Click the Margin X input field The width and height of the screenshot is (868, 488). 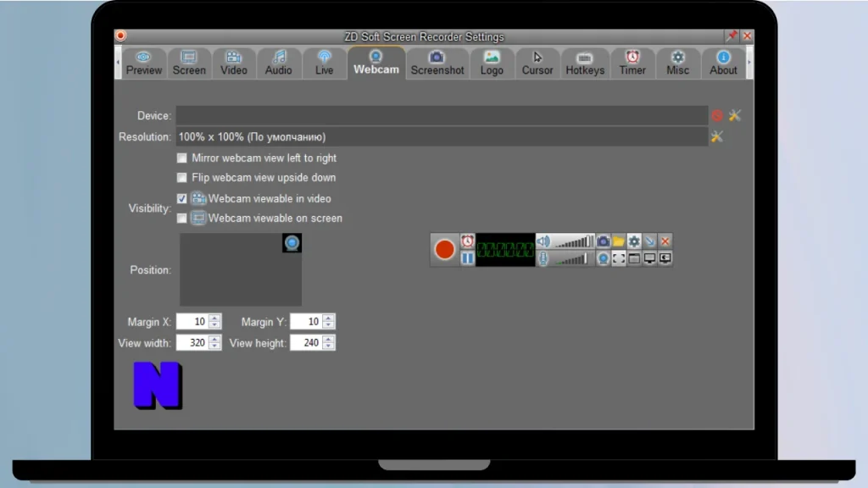(192, 321)
